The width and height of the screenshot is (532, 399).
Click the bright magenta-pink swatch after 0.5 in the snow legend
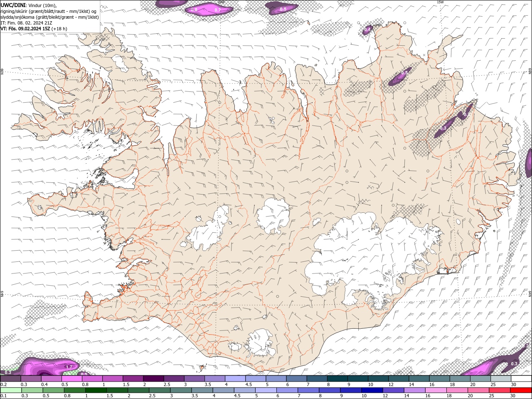(x=71, y=378)
